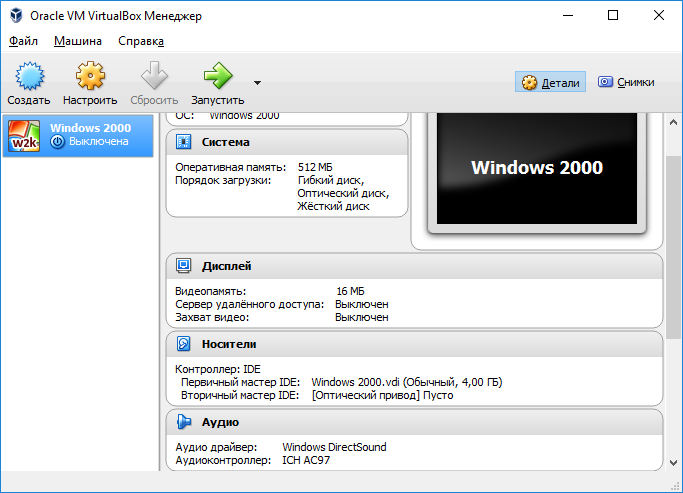683x493 pixels.
Task: Open the Файл menu
Action: [23, 41]
